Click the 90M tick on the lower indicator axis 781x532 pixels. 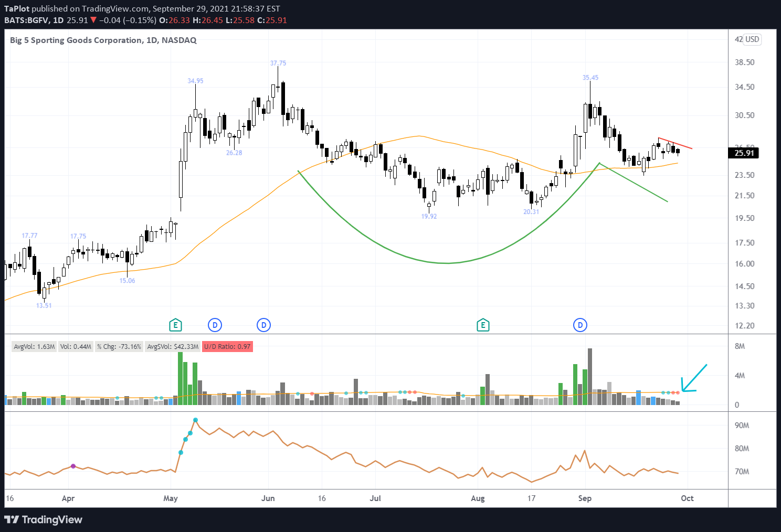click(742, 425)
